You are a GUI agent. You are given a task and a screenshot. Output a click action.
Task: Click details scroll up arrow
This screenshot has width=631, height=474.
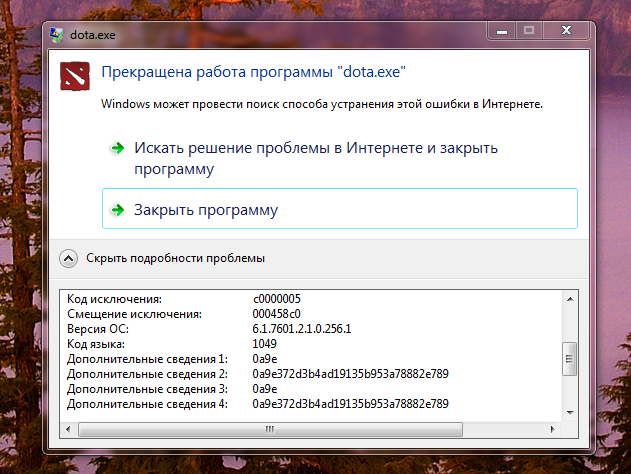570,299
